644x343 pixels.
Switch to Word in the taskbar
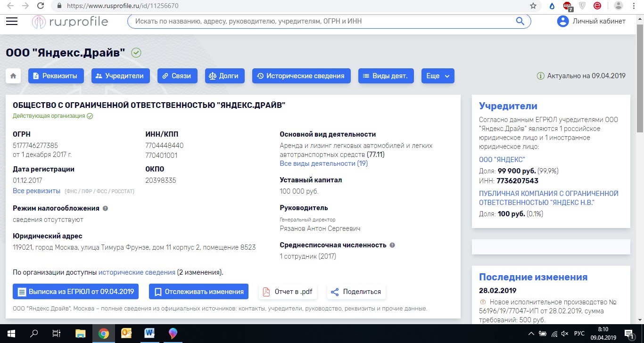pyautogui.click(x=149, y=334)
